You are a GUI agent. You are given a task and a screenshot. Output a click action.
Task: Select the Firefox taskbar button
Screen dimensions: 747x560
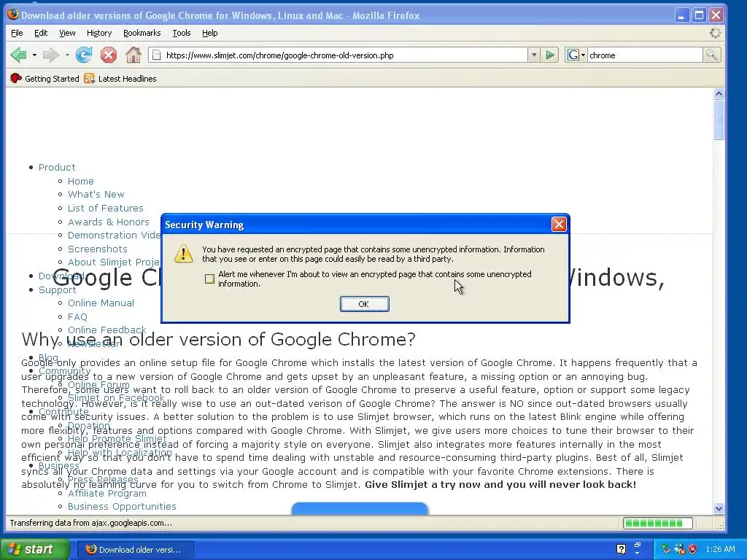[x=136, y=550]
